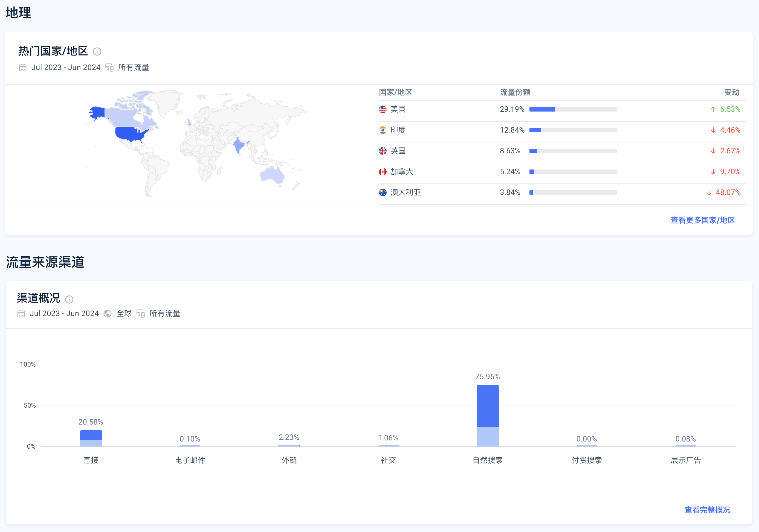Click the 印度 traffic share progress bar
Screen dimensions: 759x532
[573, 130]
